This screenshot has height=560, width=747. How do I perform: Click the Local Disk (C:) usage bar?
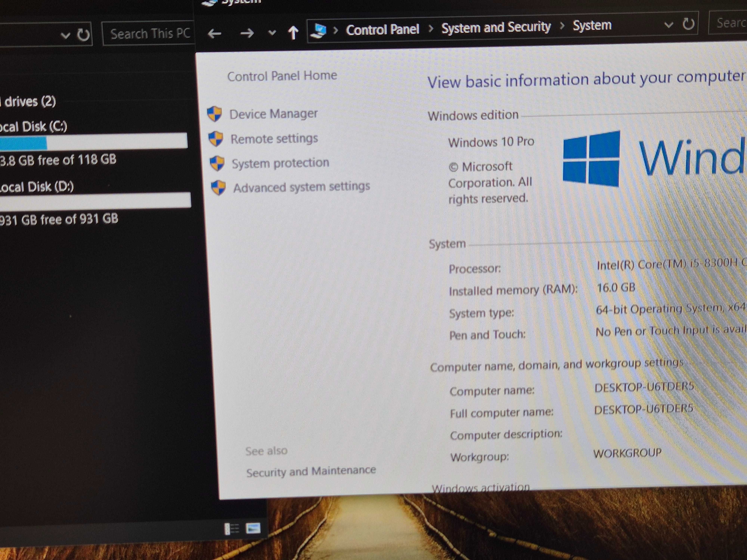94,141
